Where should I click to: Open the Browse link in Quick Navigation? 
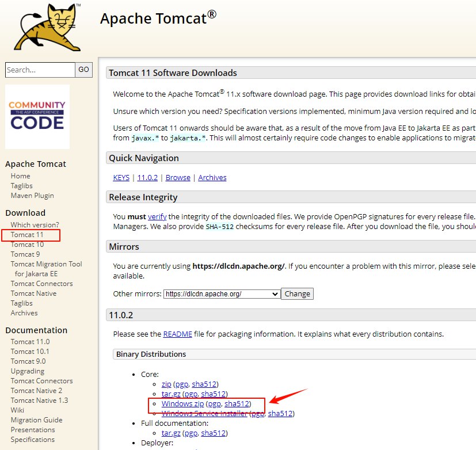click(178, 178)
